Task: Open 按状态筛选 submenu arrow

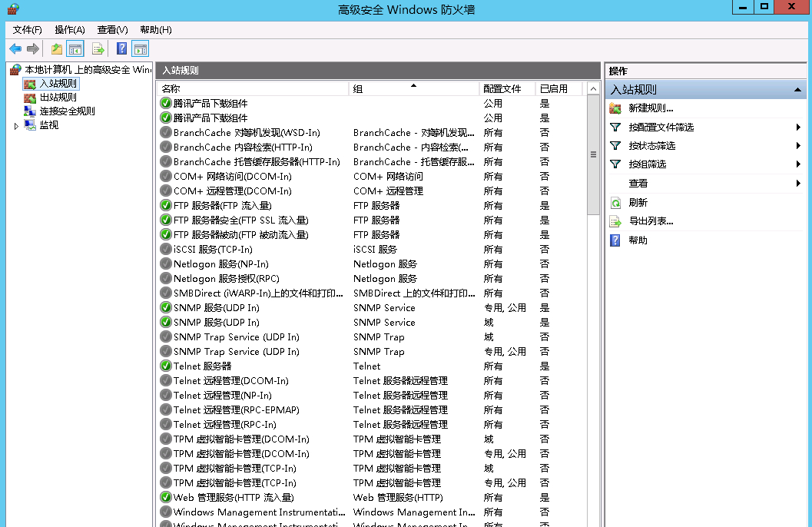Action: point(798,146)
